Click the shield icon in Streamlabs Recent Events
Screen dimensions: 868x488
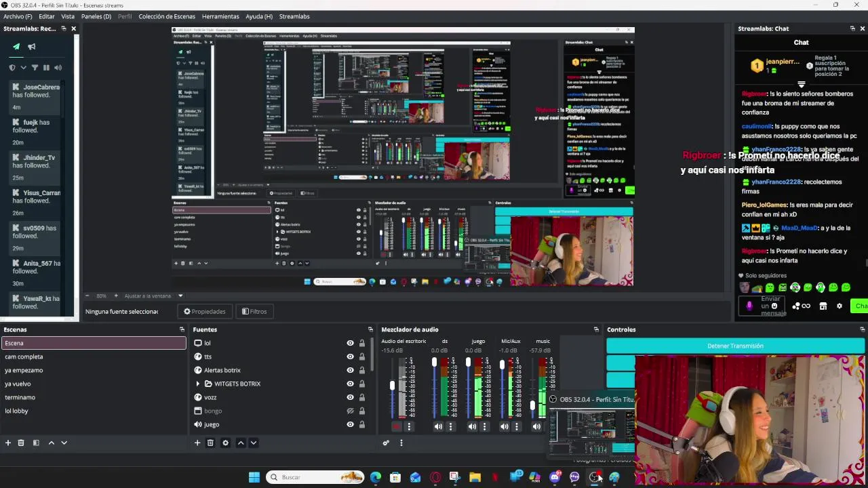coord(12,68)
